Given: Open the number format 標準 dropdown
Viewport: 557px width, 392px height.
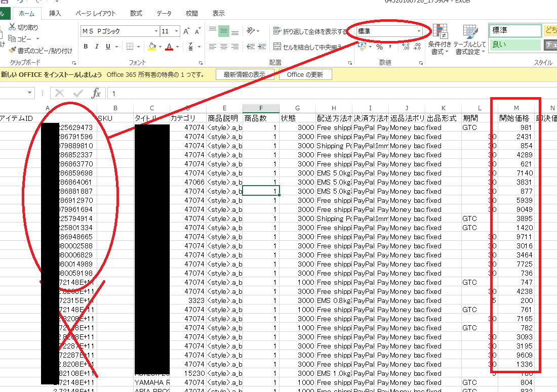Looking at the screenshot, I should [419, 31].
